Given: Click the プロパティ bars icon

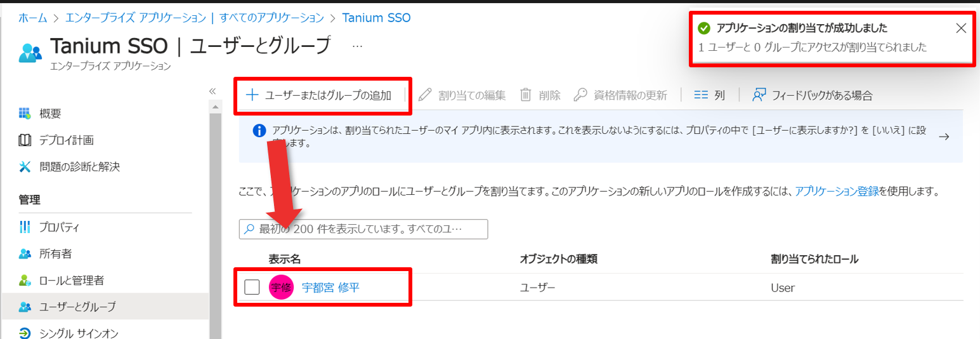Looking at the screenshot, I should [25, 227].
